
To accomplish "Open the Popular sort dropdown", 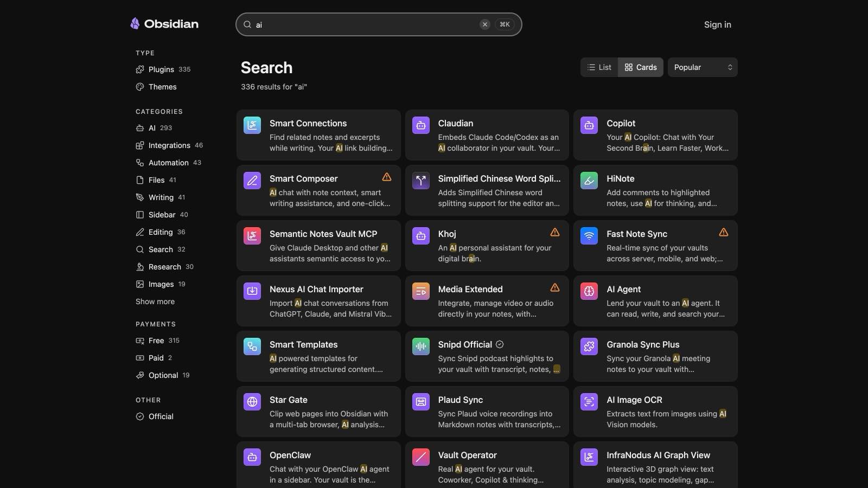I will [703, 67].
